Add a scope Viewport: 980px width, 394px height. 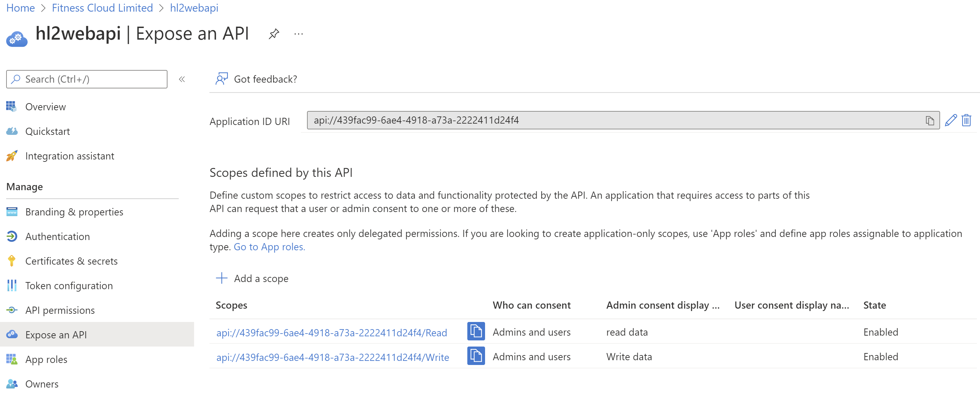click(252, 278)
